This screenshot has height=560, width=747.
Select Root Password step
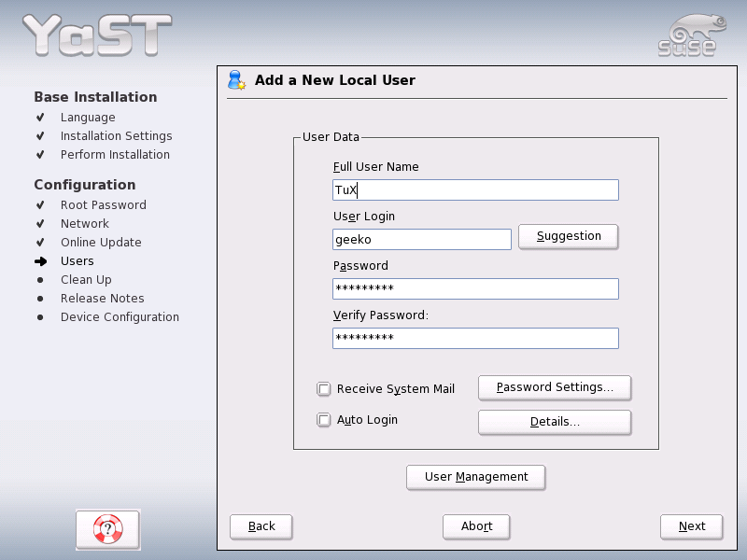coord(104,204)
